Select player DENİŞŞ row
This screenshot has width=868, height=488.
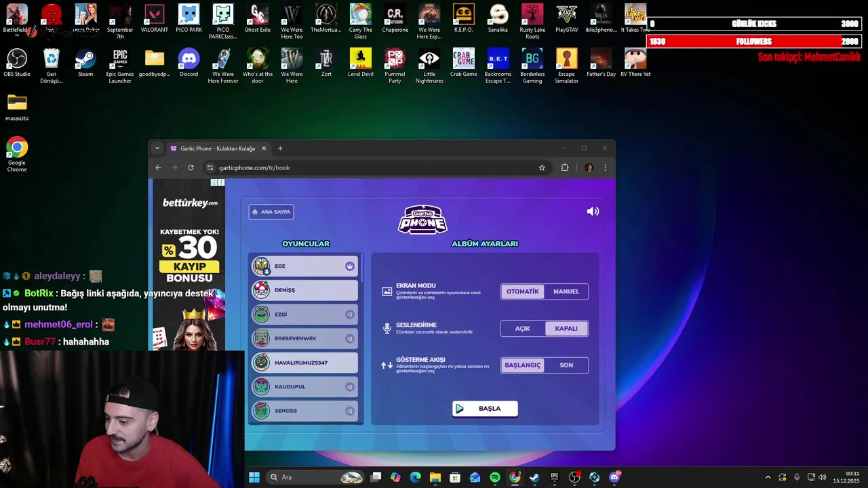[304, 290]
